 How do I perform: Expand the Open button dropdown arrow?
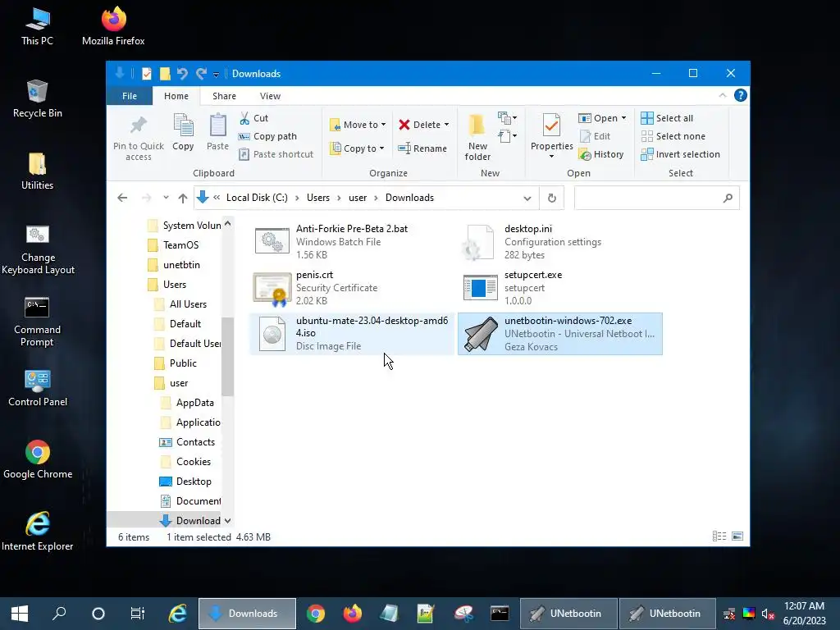coord(623,118)
